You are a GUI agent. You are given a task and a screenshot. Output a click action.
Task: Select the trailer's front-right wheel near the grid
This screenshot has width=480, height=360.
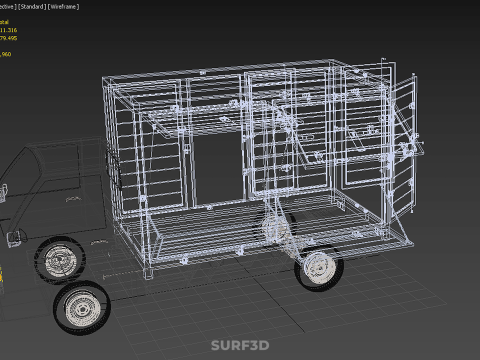[319, 267]
